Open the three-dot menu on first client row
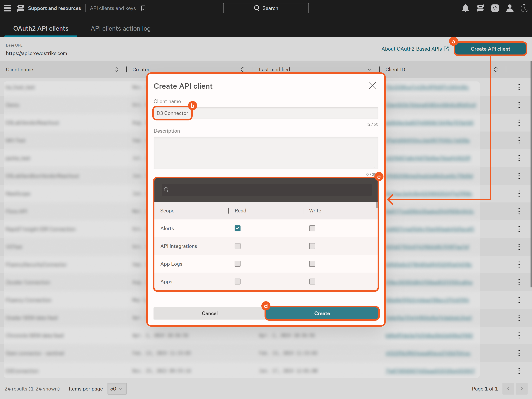Screen dimensions: 532x399 519,87
